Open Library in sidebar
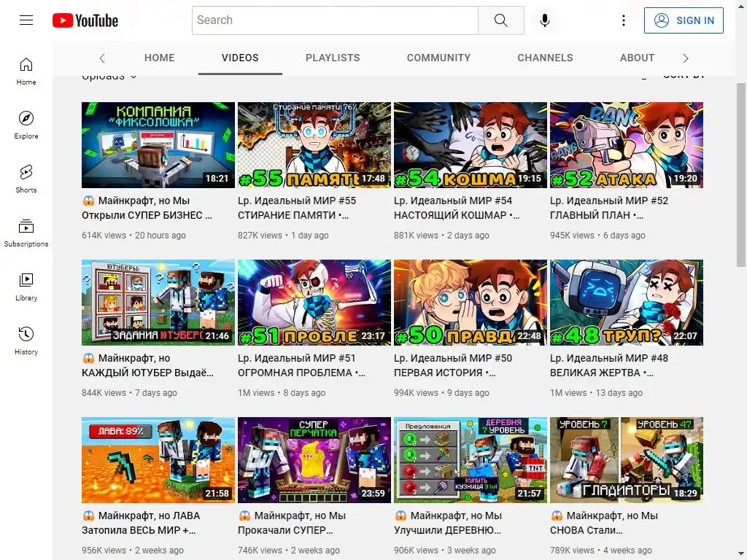The height and width of the screenshot is (560, 747). 26,287
